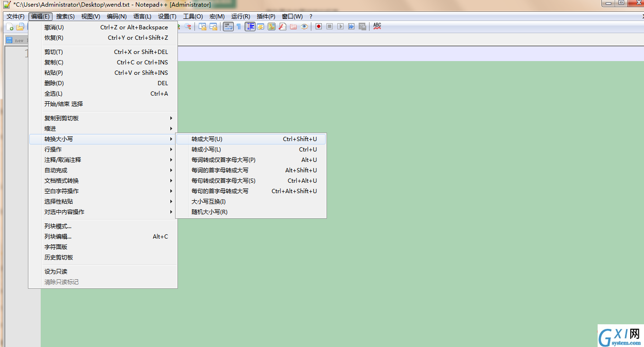
Task: Click run macro multiple times icon
Action: point(351,27)
